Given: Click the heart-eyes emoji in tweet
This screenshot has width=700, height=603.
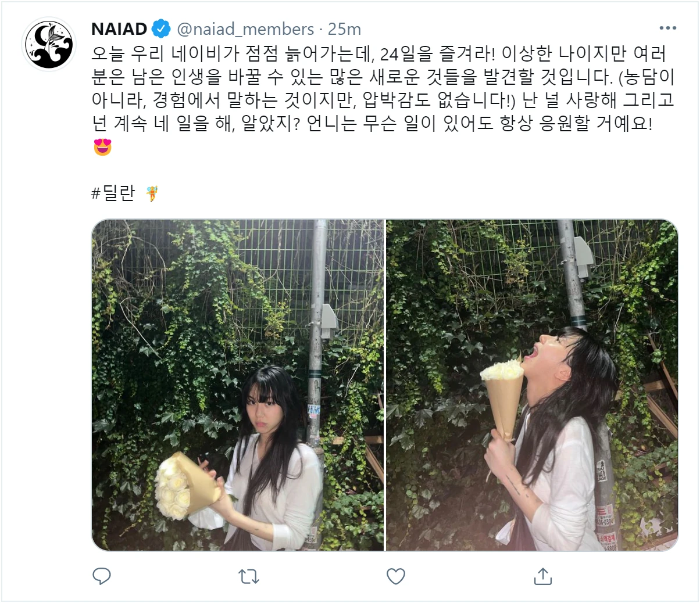Looking at the screenshot, I should (102, 147).
